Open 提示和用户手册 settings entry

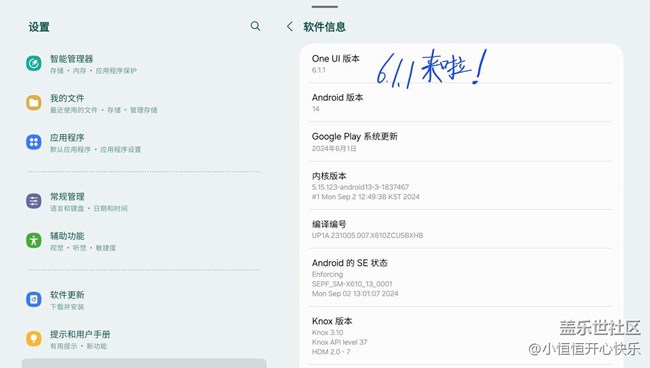[x=144, y=339]
